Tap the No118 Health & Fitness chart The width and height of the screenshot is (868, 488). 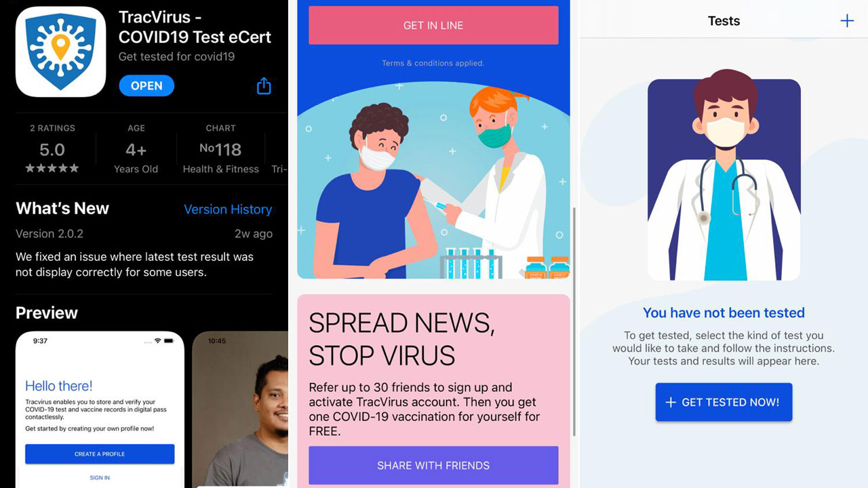tap(220, 149)
